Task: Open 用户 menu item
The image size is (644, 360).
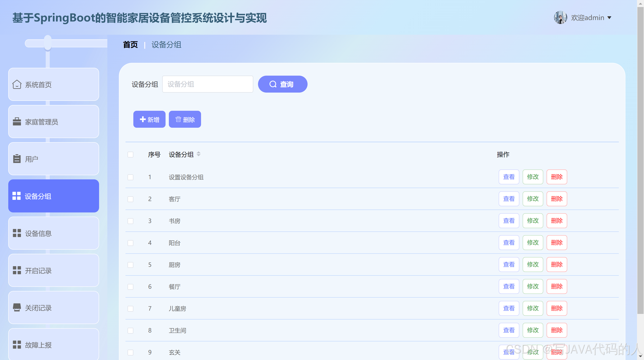Action: click(x=53, y=159)
